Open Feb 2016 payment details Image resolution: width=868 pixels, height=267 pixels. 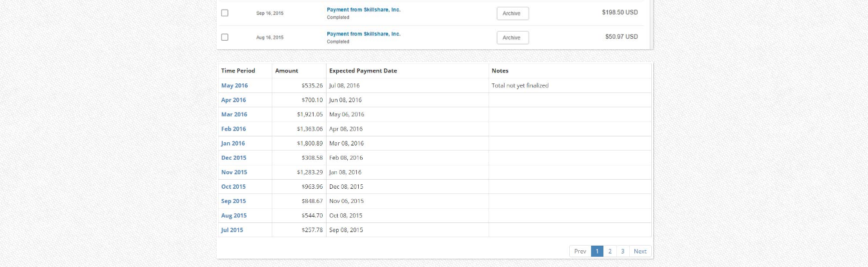(x=234, y=129)
